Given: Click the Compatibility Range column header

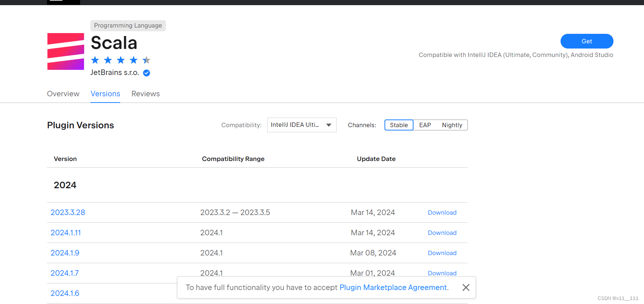Looking at the screenshot, I should (233, 159).
